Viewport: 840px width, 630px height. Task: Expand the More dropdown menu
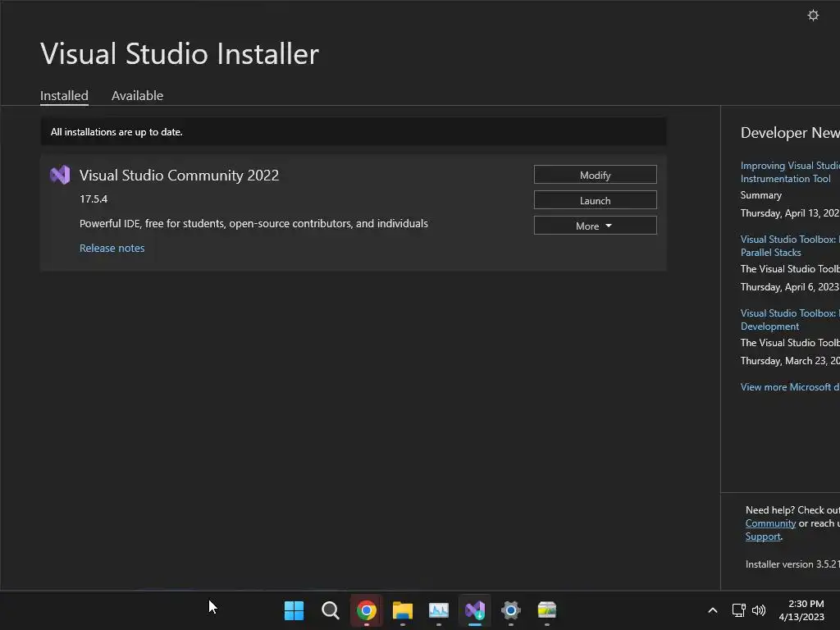pyautogui.click(x=596, y=226)
